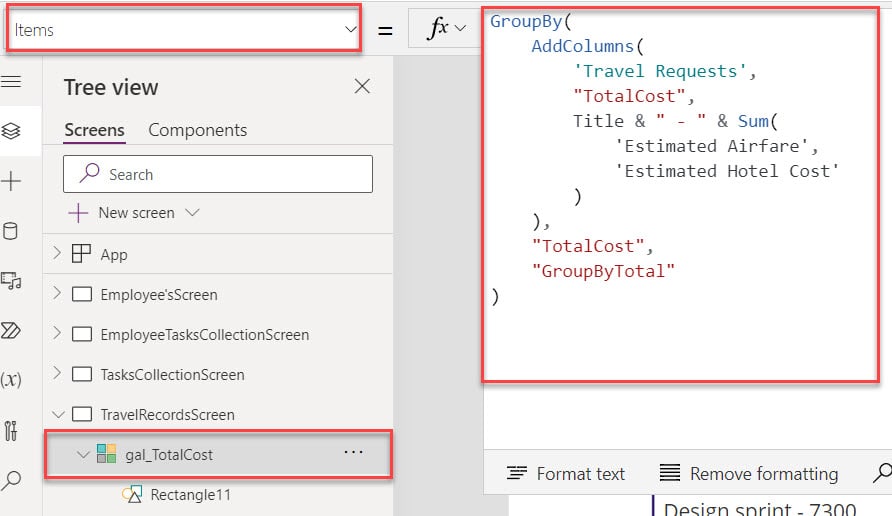The width and height of the screenshot is (892, 516).
Task: Expand the EmployeeTasksCollectionScreen node
Action: (x=57, y=333)
